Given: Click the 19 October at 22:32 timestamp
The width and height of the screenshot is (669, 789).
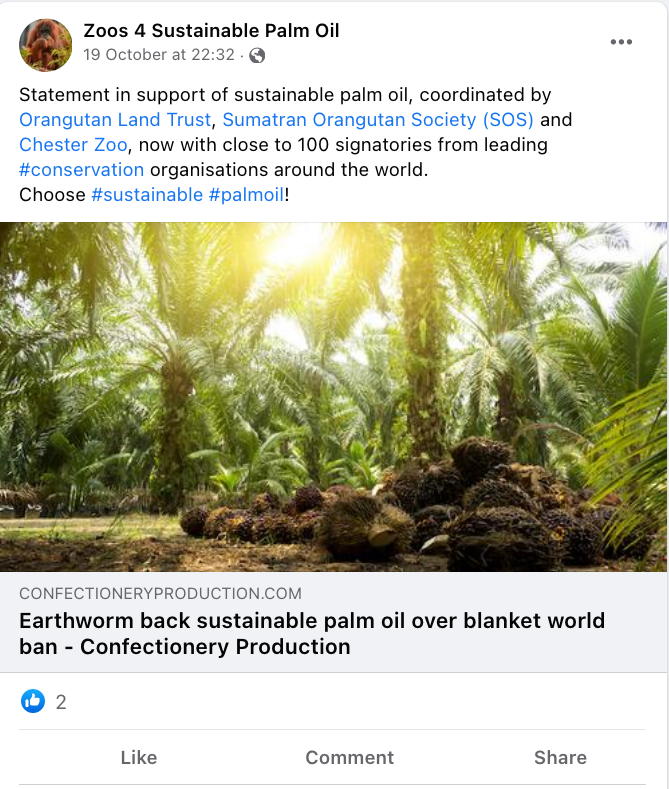Looking at the screenshot, I should click(159, 56).
